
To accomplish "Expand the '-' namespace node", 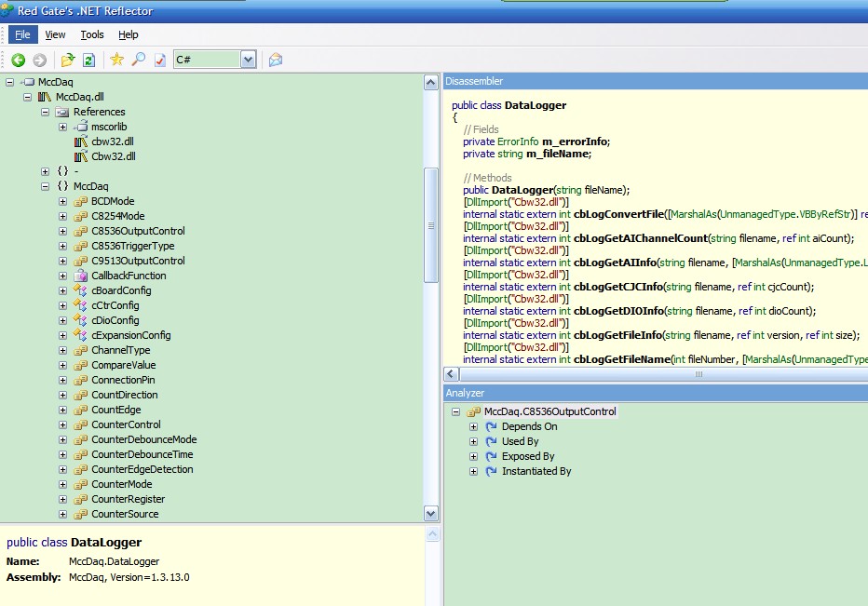I will pos(46,171).
